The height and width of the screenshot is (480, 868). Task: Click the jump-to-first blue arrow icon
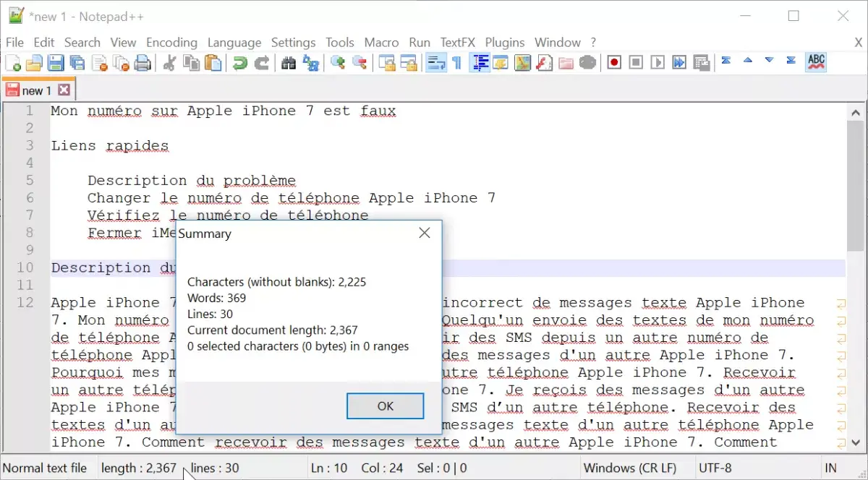[726, 61]
